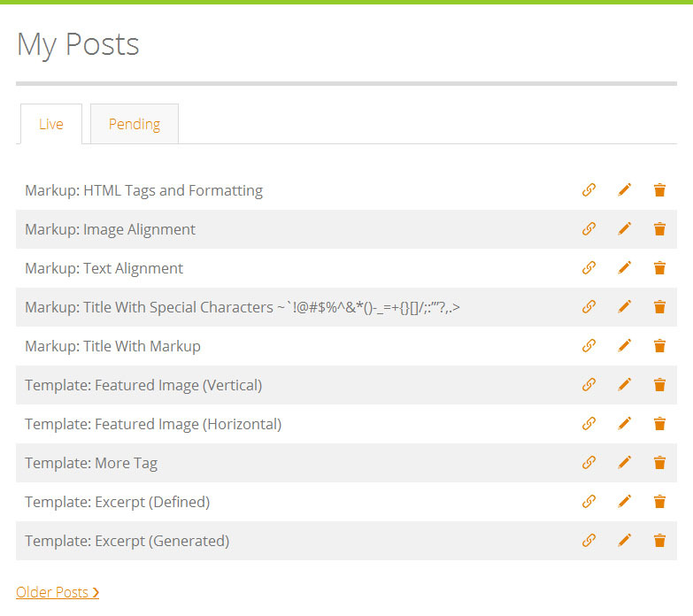View link of Markup: Text Alignment

click(589, 268)
